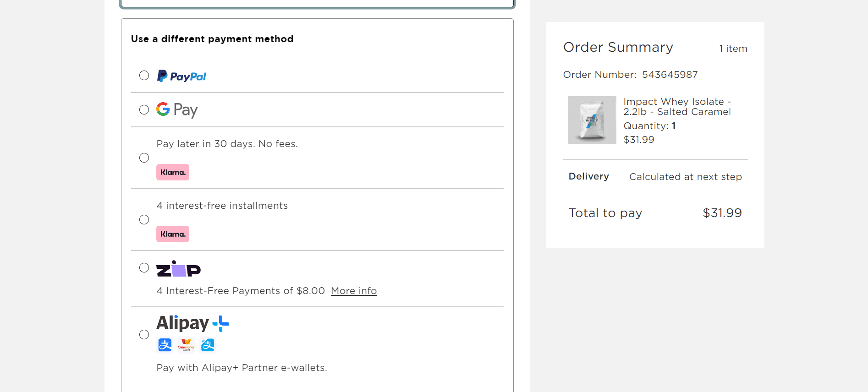Click the Alipay+ logo
868x392 pixels.
point(192,323)
